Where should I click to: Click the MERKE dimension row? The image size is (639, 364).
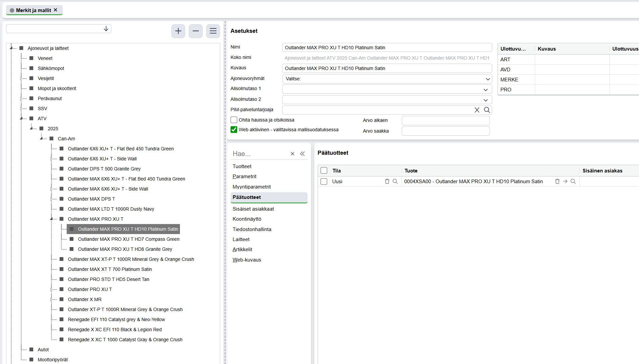click(568, 80)
